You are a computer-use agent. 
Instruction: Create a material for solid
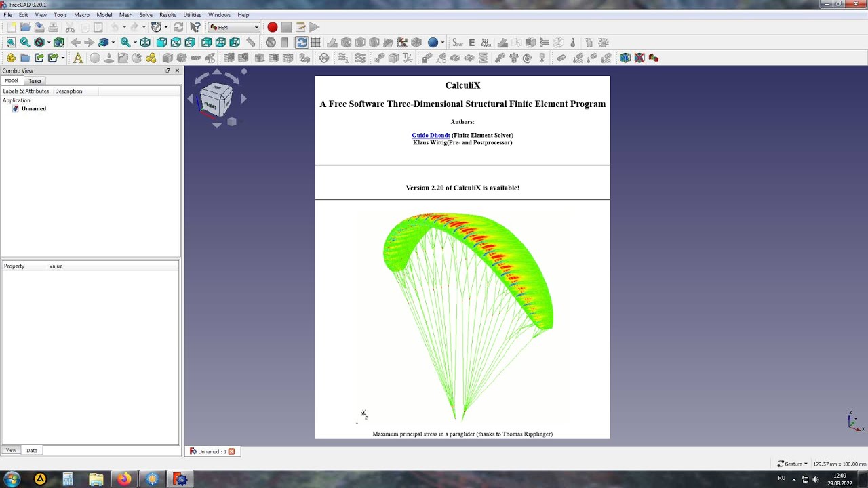[x=94, y=58]
